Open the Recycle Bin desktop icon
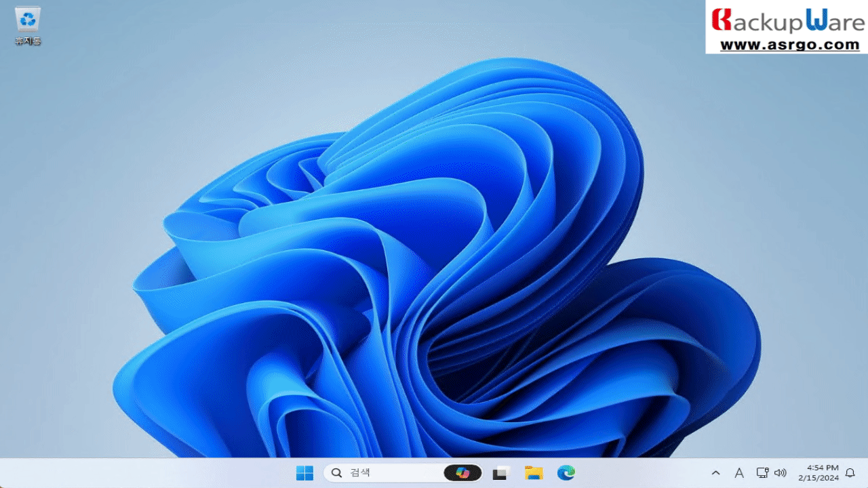Viewport: 868px width, 488px height. (28, 27)
